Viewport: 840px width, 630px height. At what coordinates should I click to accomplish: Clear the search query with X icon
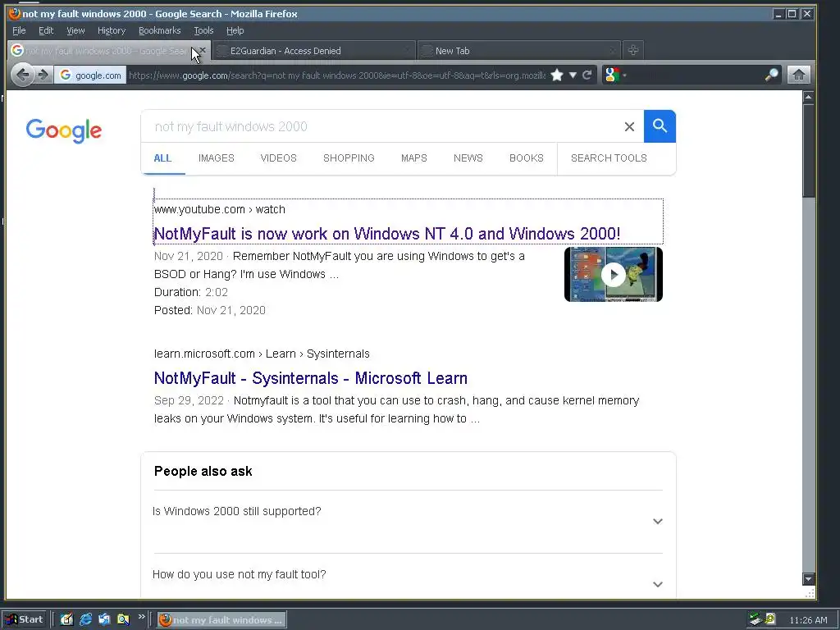pos(629,126)
